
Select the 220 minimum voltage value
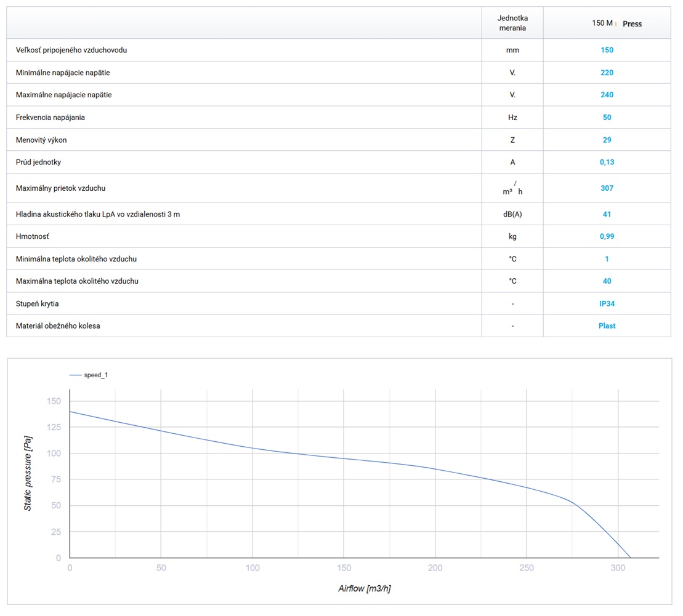click(607, 73)
